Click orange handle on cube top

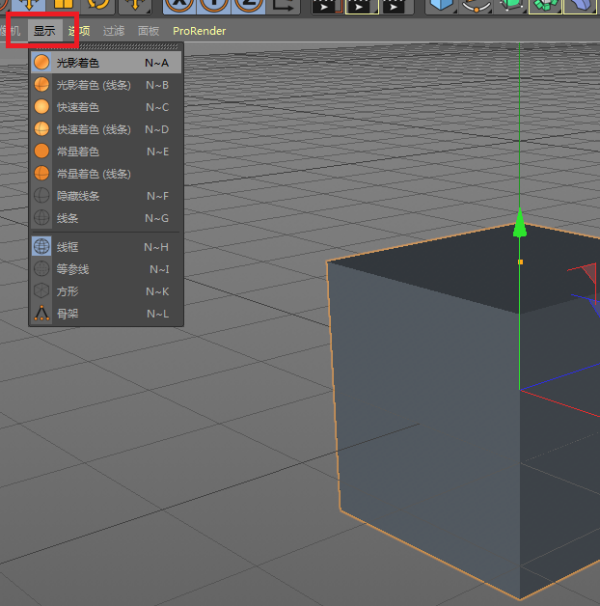(520, 262)
